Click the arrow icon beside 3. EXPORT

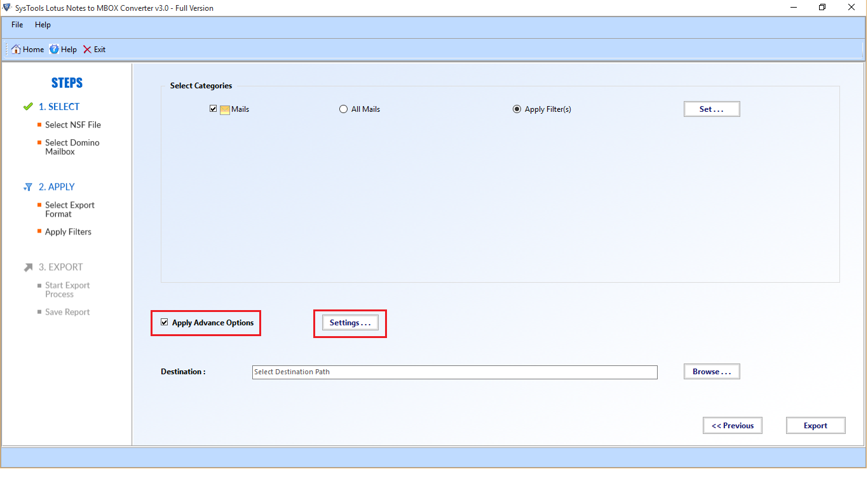(x=28, y=268)
